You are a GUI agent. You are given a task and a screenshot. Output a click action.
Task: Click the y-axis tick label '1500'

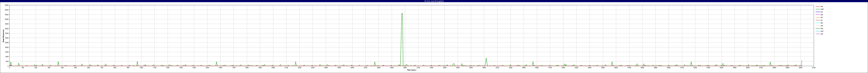7,52
